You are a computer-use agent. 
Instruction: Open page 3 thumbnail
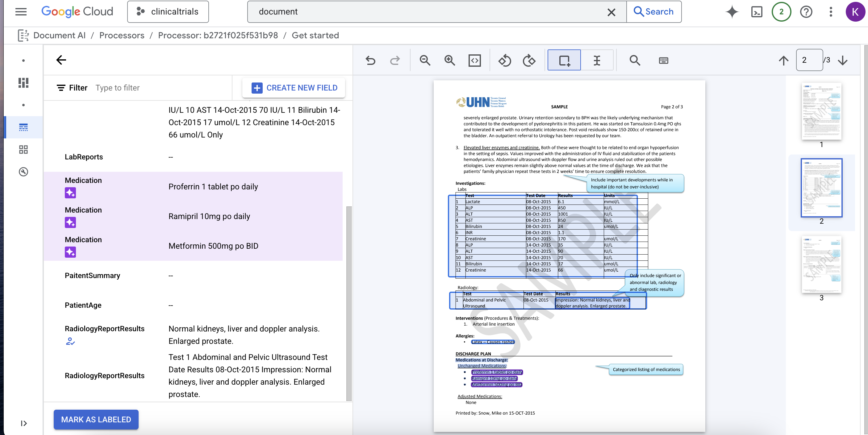821,265
